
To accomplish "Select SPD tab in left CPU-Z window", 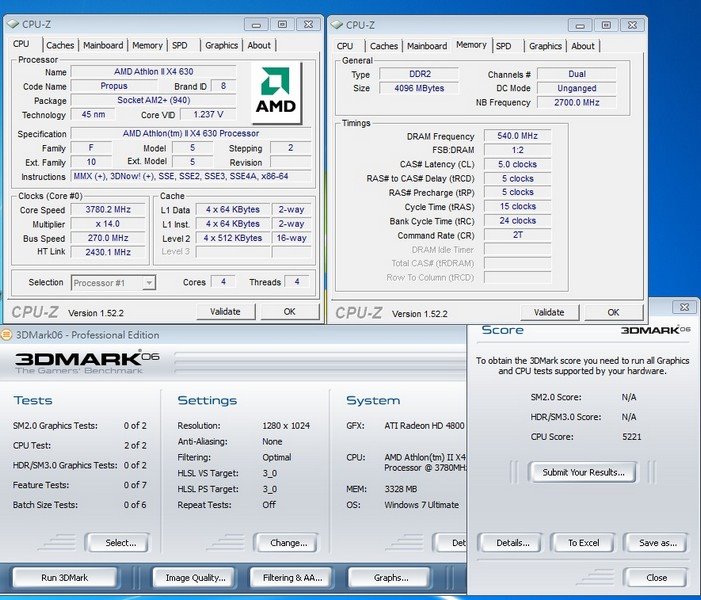I will click(180, 45).
